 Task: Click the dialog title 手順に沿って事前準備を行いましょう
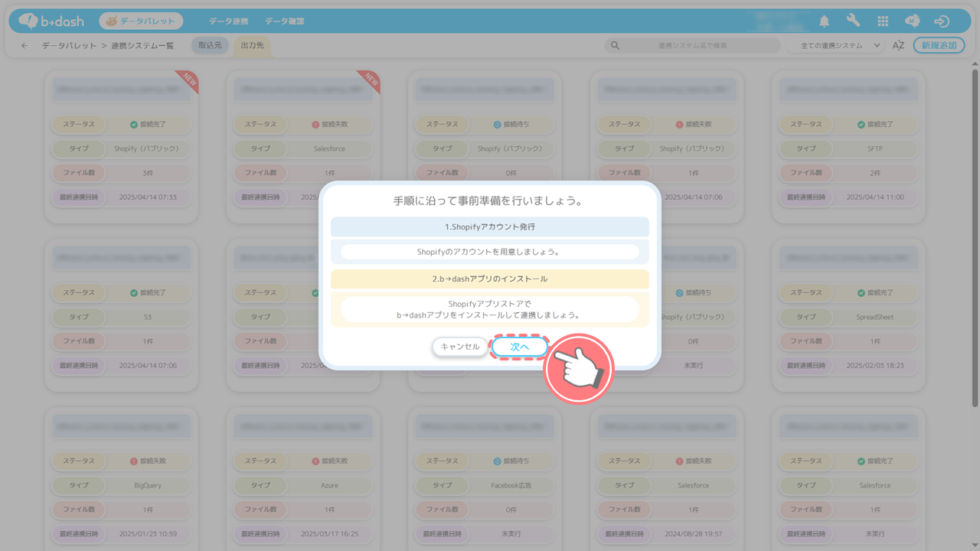490,201
